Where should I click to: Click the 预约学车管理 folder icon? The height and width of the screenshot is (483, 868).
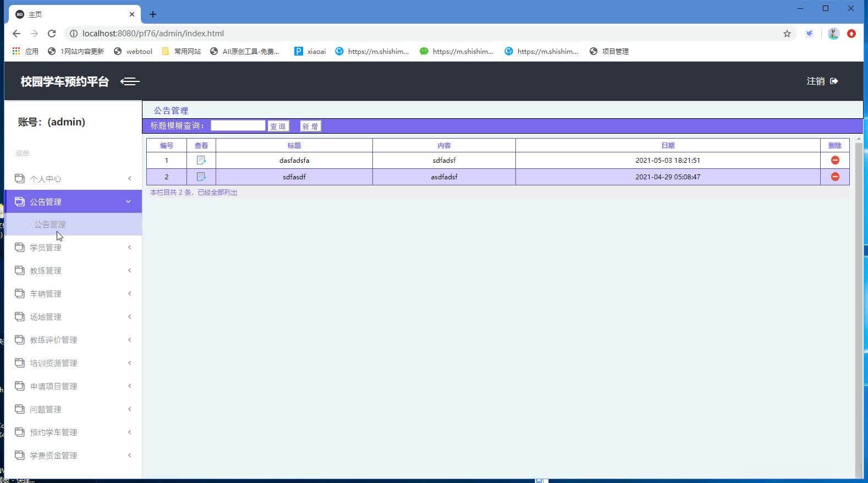tap(20, 432)
